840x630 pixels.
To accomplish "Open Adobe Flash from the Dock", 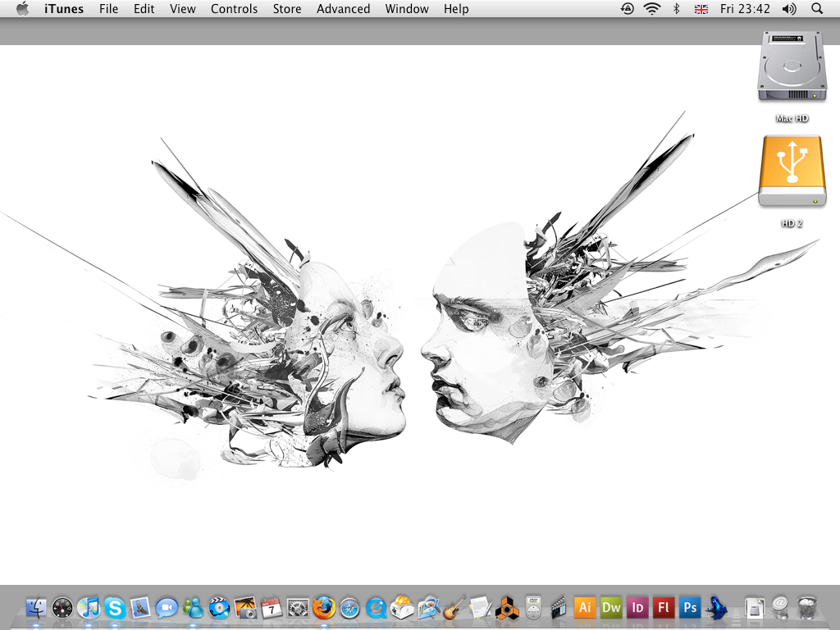I will click(664, 608).
